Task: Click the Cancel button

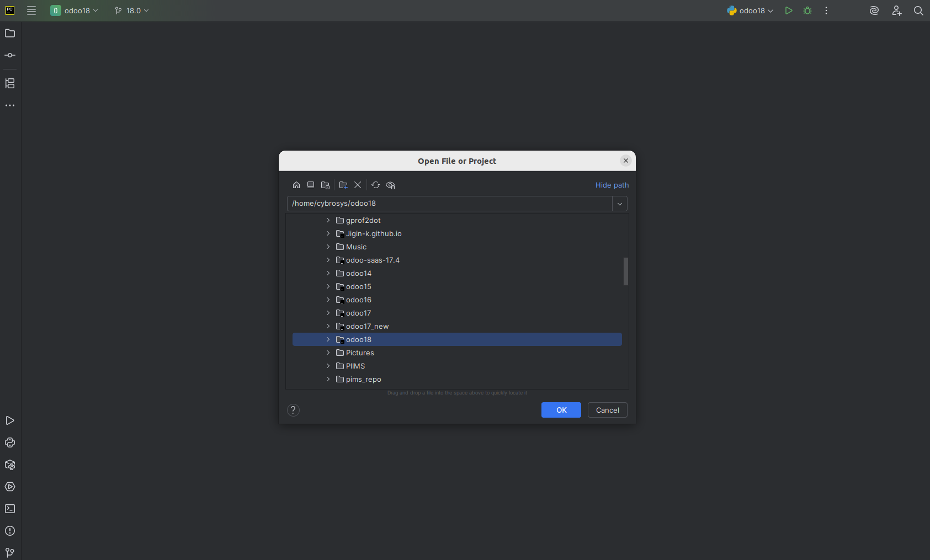Action: (x=608, y=410)
